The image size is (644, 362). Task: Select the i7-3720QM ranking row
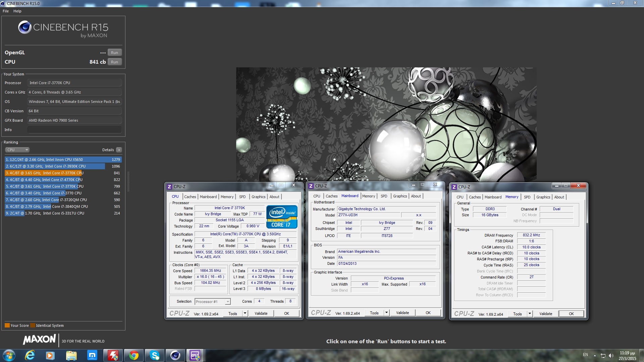[x=63, y=200]
